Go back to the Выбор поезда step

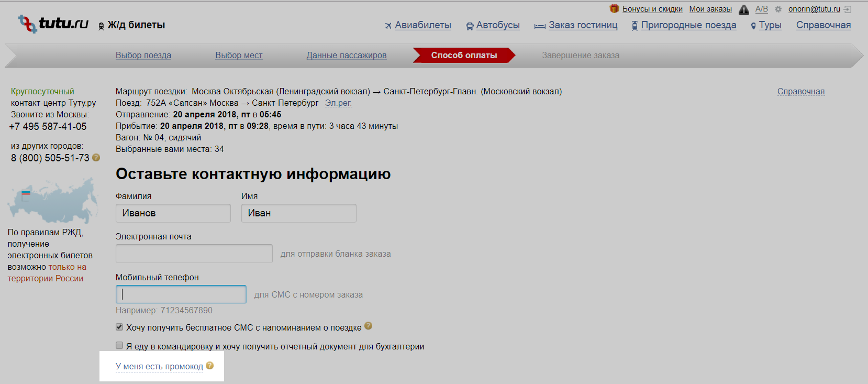tap(143, 56)
